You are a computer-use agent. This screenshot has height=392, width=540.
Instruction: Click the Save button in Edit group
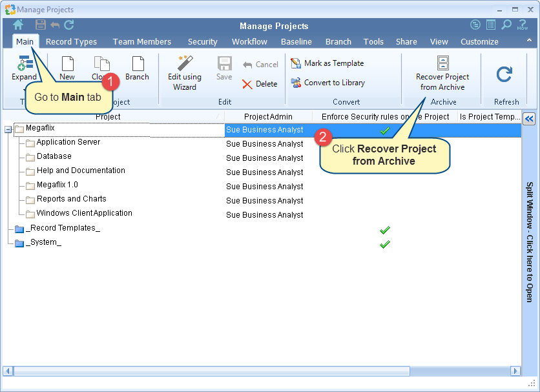224,68
